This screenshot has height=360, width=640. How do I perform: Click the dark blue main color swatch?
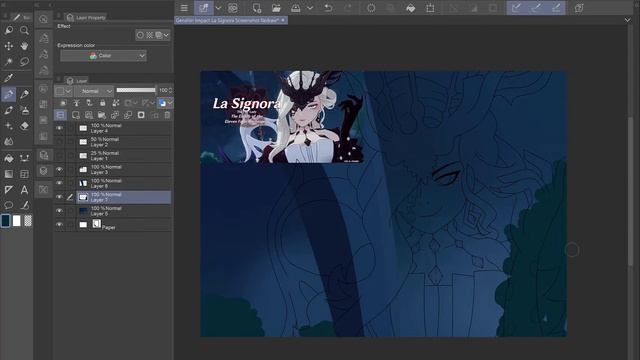pos(6,221)
